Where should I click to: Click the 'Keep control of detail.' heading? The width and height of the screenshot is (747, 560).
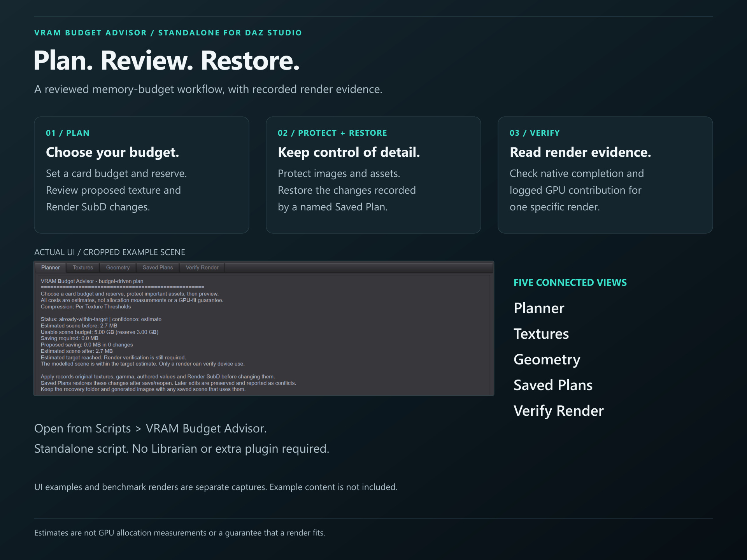[349, 152]
